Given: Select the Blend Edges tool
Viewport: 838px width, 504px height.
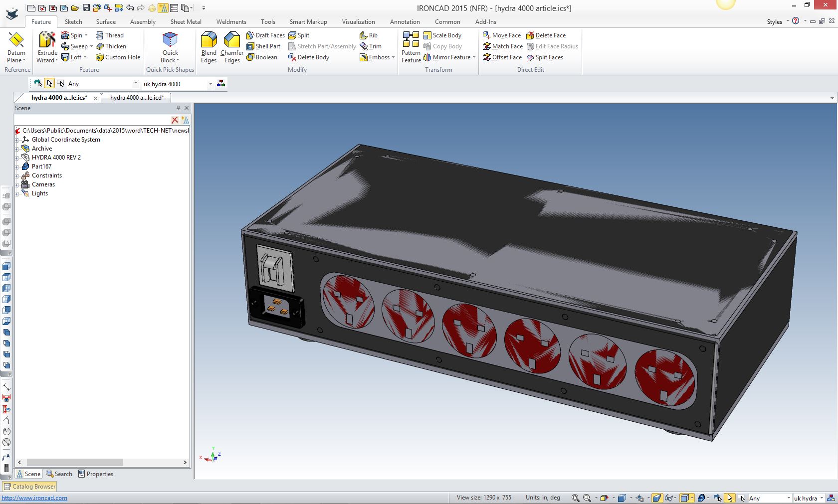Looking at the screenshot, I should point(209,47).
